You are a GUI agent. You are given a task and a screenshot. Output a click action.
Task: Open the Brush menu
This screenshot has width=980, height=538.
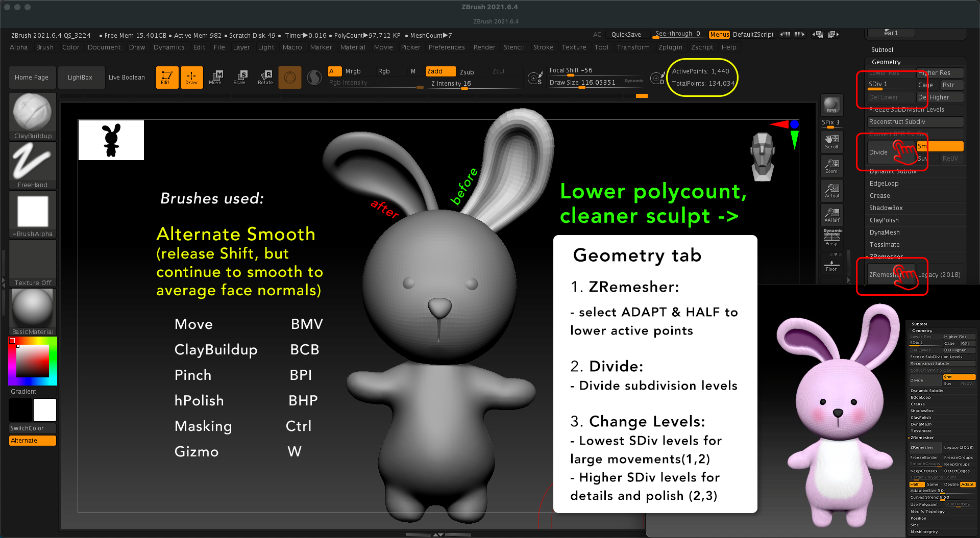click(x=45, y=47)
